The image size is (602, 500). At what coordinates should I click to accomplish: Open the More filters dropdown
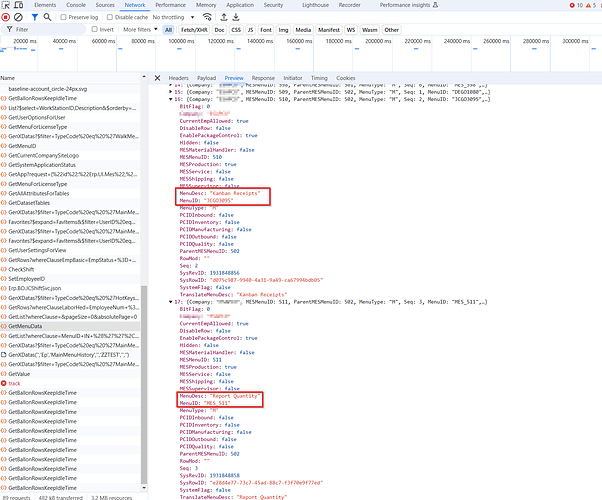[x=140, y=30]
